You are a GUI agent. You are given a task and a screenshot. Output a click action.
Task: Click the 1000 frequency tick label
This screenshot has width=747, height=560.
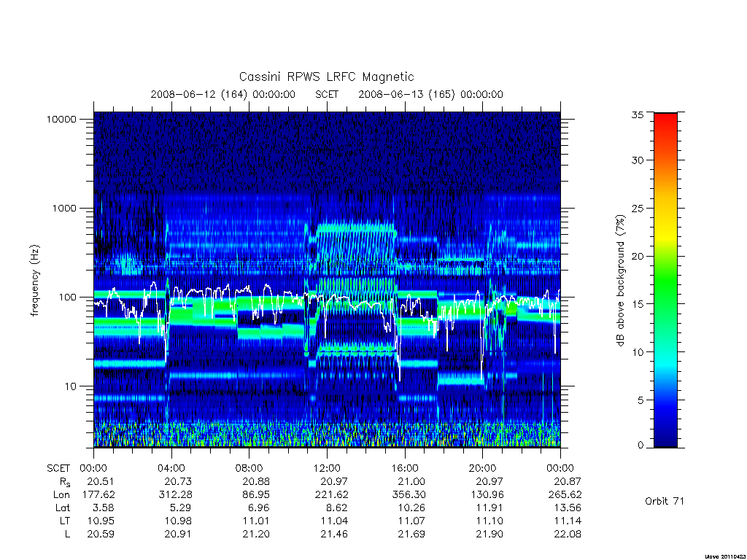click(x=64, y=208)
